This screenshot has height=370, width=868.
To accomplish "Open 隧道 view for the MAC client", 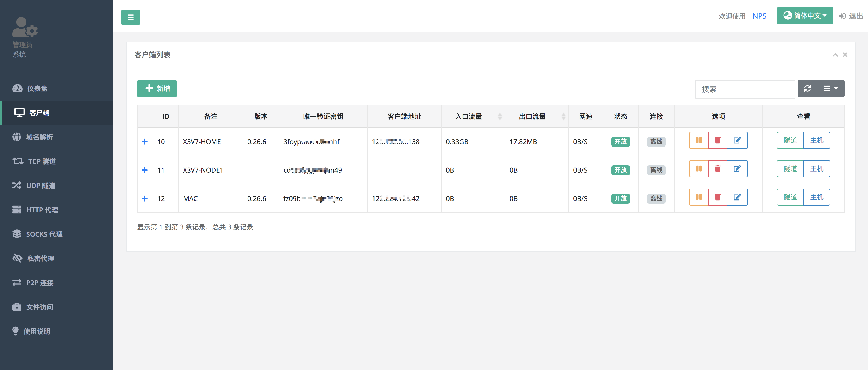I will (790, 197).
